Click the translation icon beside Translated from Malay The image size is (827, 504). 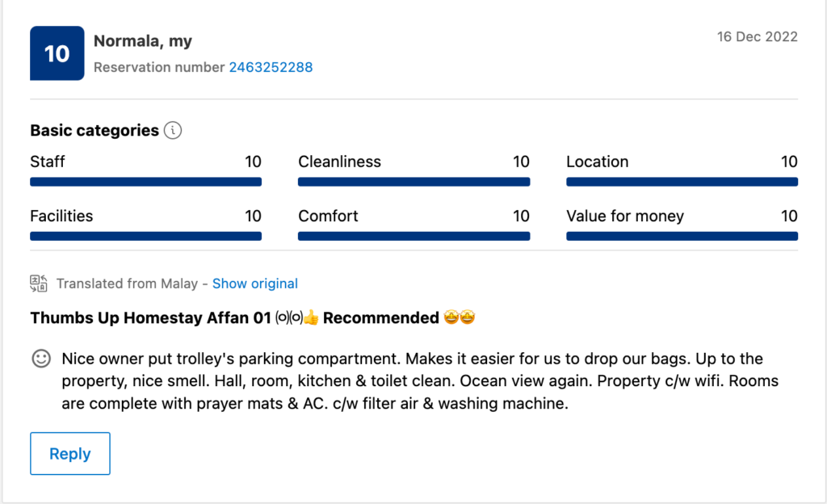click(39, 283)
